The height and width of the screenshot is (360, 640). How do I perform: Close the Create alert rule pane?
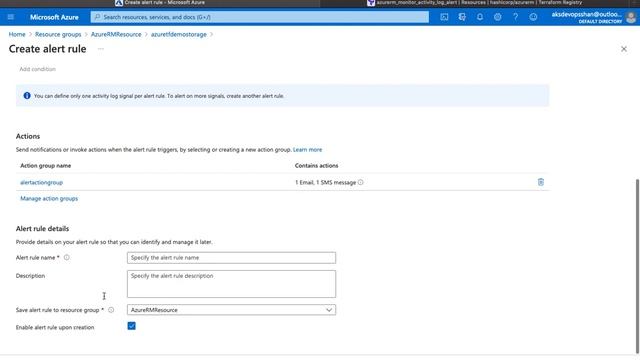click(x=624, y=49)
